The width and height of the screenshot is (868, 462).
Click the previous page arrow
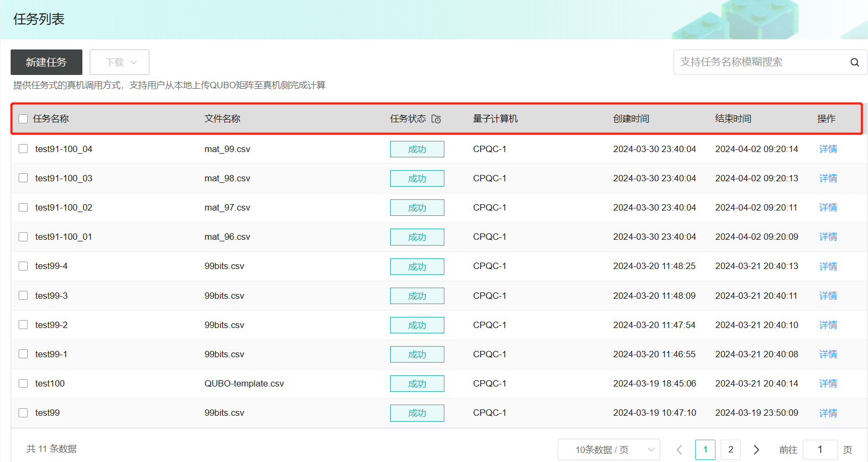pyautogui.click(x=679, y=450)
